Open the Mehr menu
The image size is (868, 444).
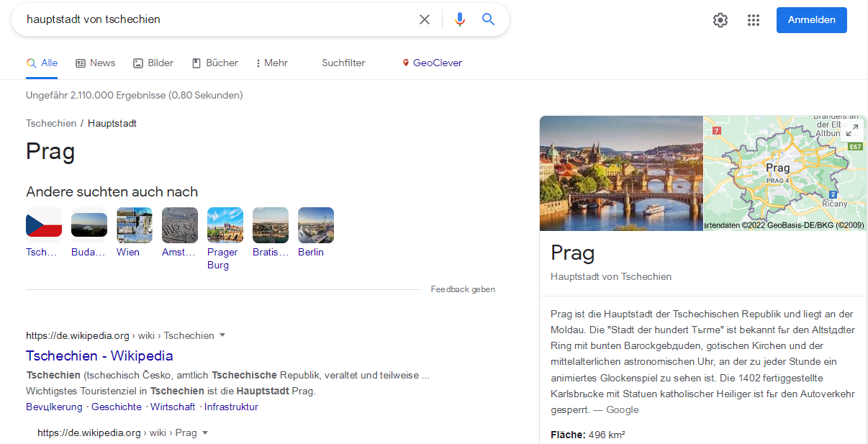pos(271,63)
